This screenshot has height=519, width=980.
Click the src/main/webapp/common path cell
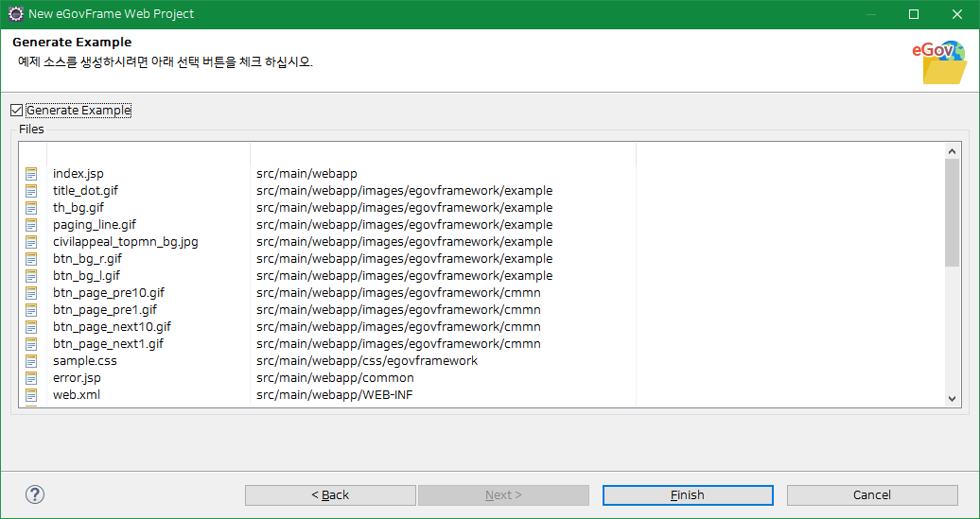[x=335, y=378]
